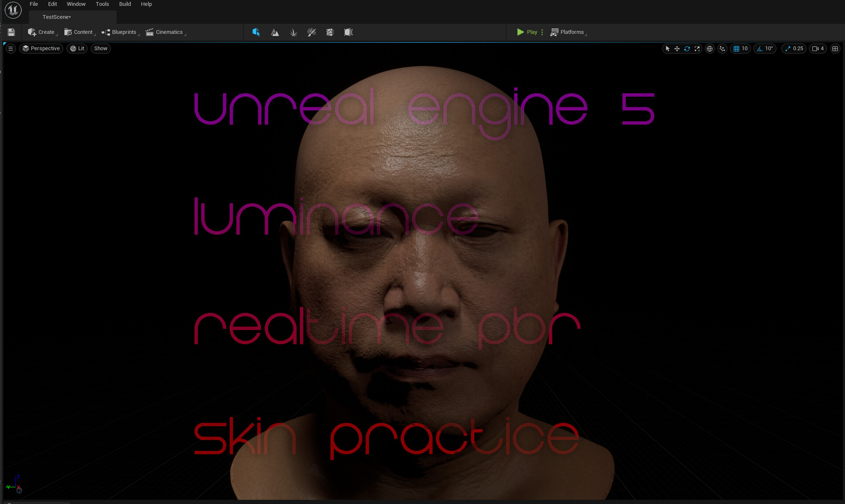Open the Cinematics dropdown menu
The width and height of the screenshot is (845, 504).
(x=165, y=32)
